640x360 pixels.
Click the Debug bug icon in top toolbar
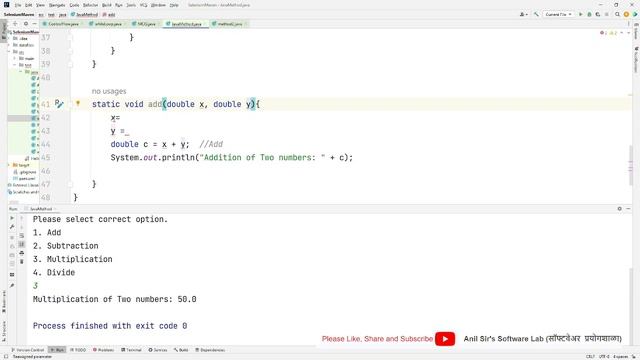click(x=589, y=14)
